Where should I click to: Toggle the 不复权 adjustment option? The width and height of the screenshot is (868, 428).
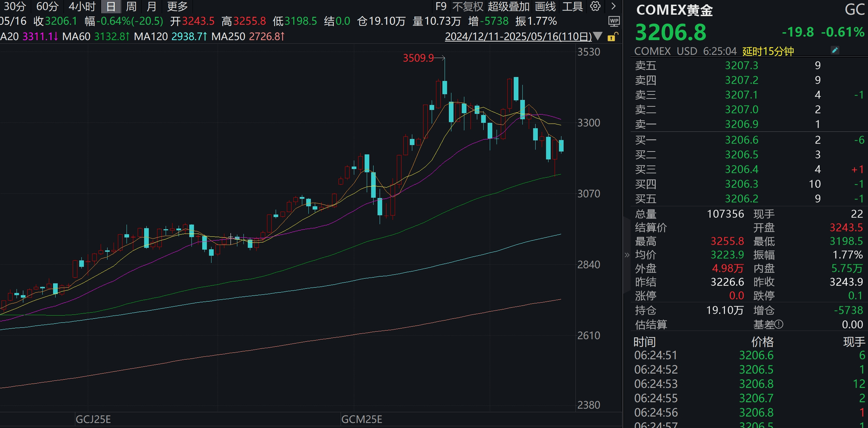(468, 6)
